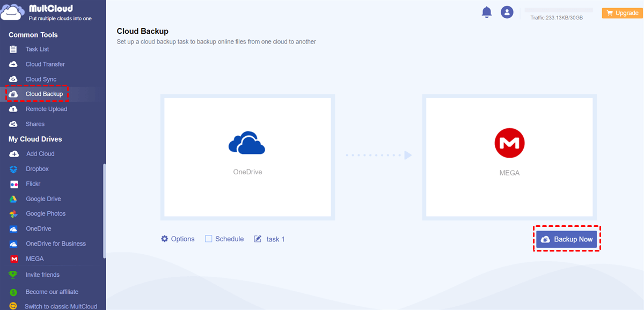
Task: Click the Cloud Backup page heading
Action: (x=143, y=32)
